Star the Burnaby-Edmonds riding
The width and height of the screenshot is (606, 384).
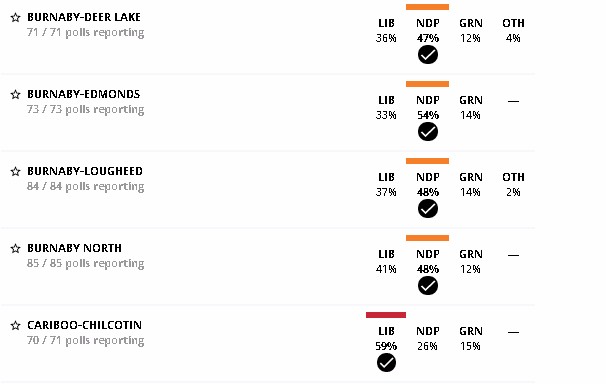15,94
